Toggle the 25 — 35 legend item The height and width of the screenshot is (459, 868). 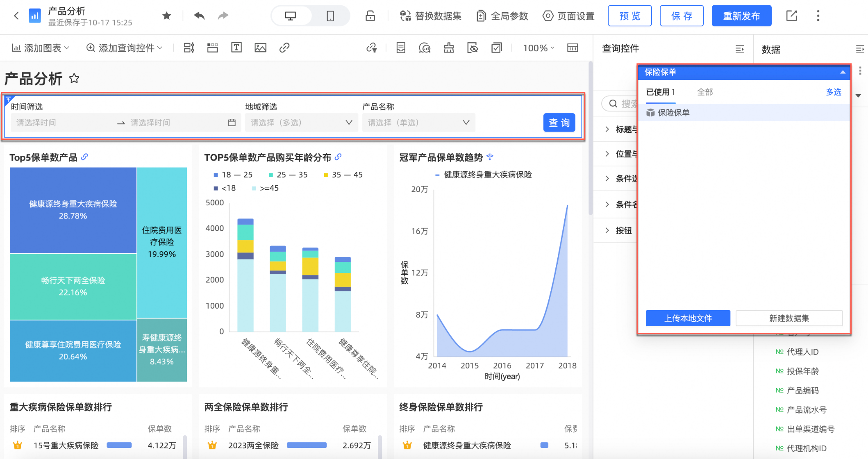[x=288, y=175]
